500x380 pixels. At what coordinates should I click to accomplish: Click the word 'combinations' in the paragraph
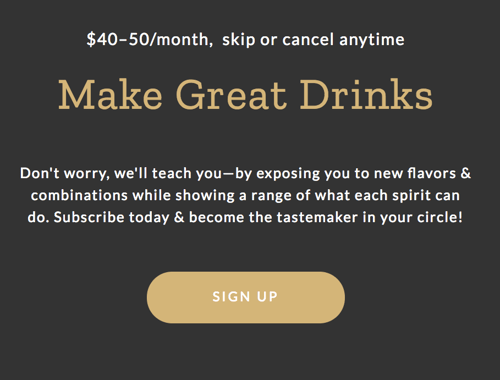[x=79, y=195]
